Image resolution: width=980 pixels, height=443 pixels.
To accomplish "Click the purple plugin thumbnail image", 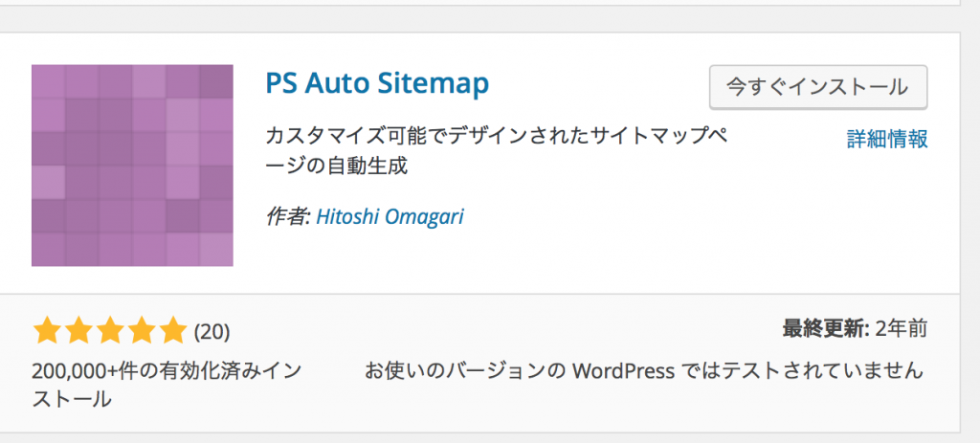I will click(x=132, y=165).
